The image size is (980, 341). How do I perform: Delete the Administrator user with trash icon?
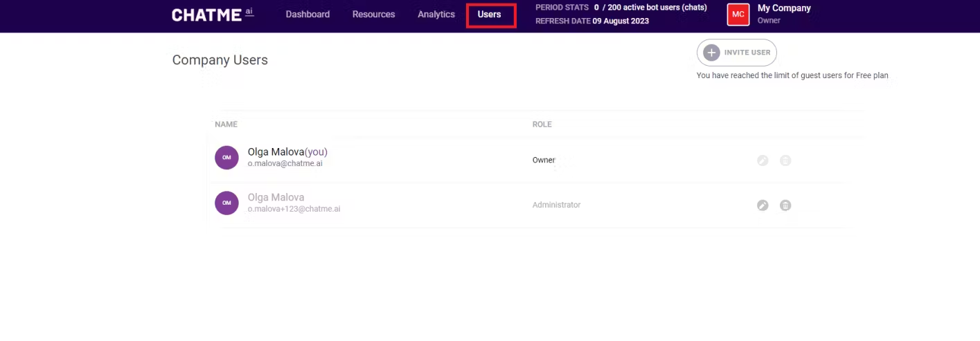coord(785,205)
